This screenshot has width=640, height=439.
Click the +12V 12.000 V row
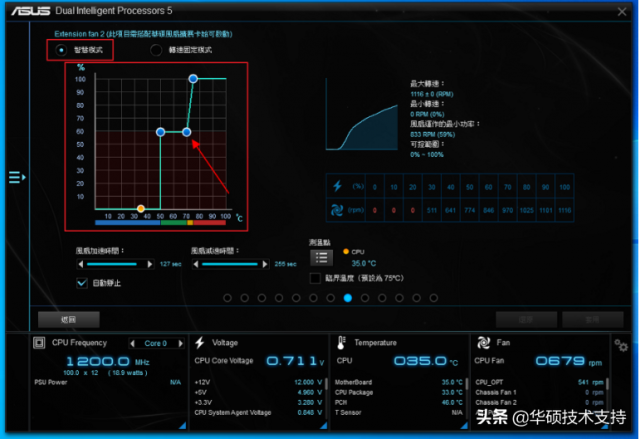tap(258, 382)
